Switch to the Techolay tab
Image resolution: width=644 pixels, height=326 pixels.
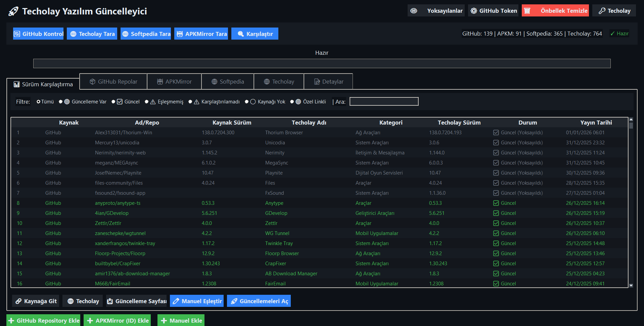tap(279, 82)
